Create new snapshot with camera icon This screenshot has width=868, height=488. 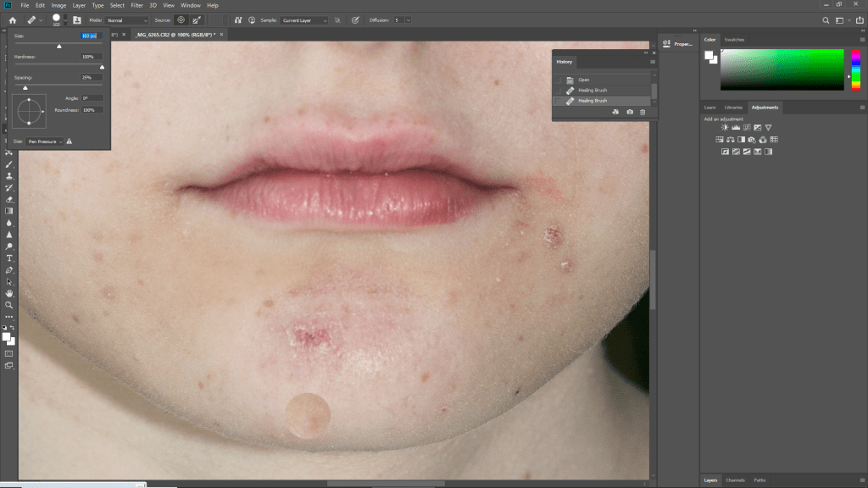pos(630,112)
